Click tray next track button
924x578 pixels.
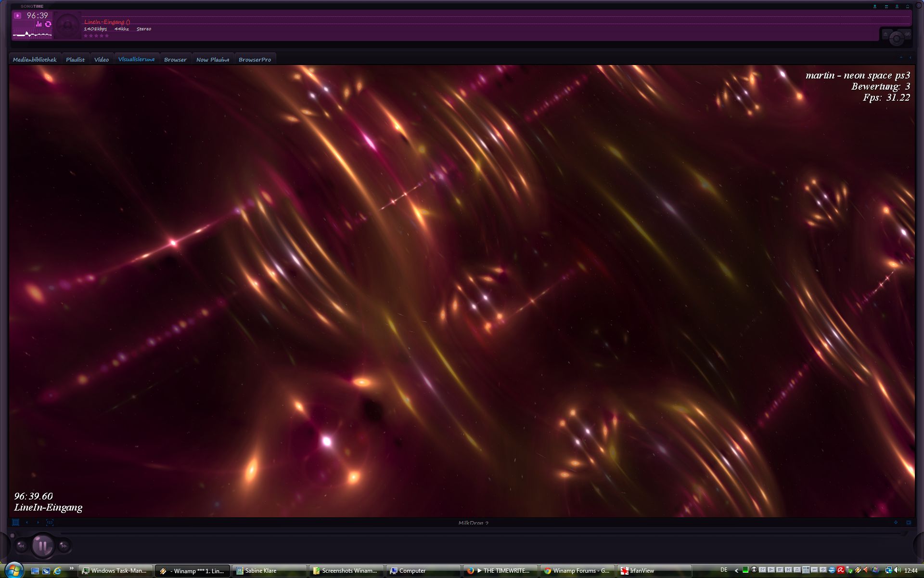pos(789,570)
